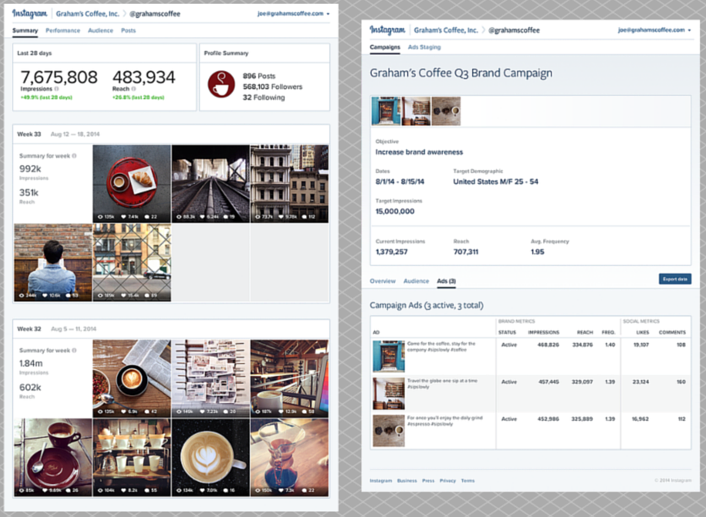706x517 pixels.
Task: Open the red cup and saucer photo
Action: click(x=53, y=458)
